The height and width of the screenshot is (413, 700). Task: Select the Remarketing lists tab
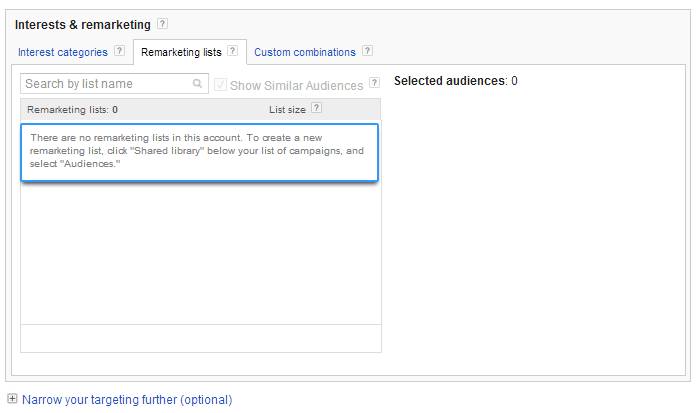tap(181, 52)
